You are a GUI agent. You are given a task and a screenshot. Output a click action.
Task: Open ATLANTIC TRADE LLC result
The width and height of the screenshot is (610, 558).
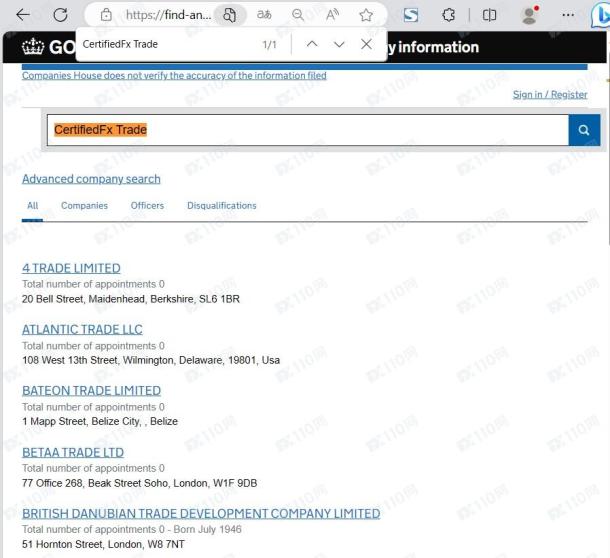82,330
